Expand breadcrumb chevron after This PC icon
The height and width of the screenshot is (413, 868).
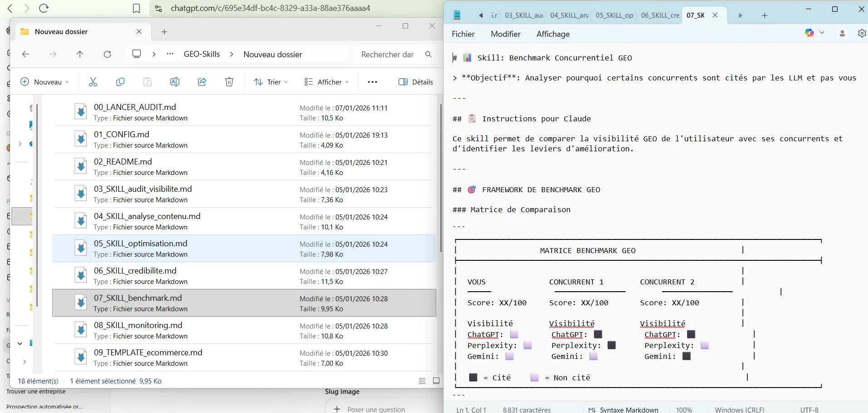pos(154,54)
